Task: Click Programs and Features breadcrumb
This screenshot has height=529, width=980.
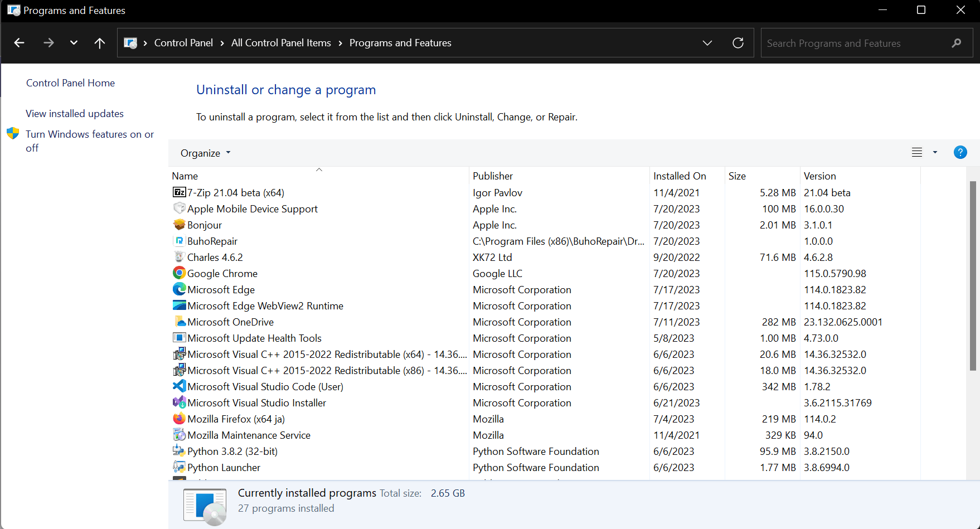Action: 400,43
